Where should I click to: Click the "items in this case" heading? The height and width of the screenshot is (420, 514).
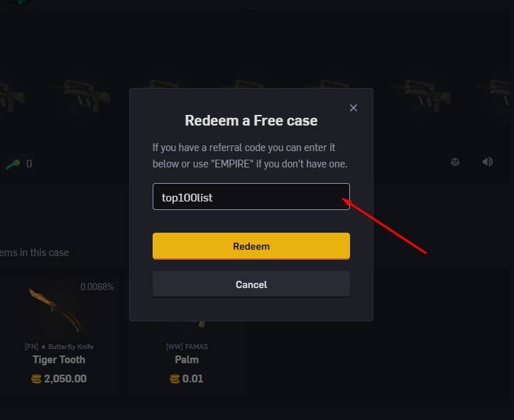point(34,253)
